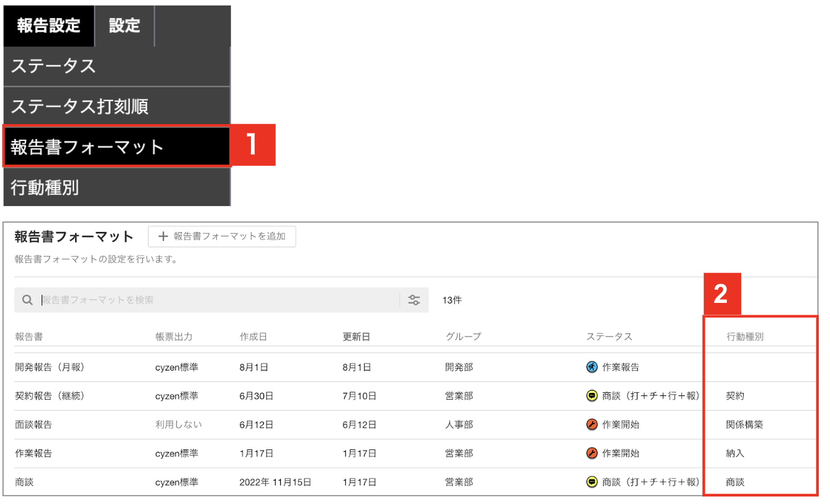830x504 pixels.
Task: Click the ステータス column header
Action: click(609, 336)
